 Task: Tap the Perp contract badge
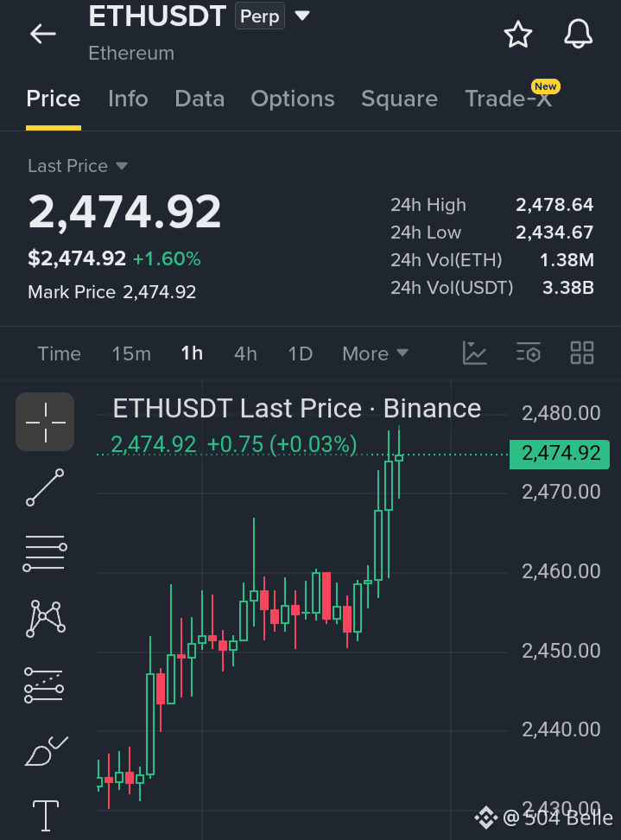coord(260,16)
